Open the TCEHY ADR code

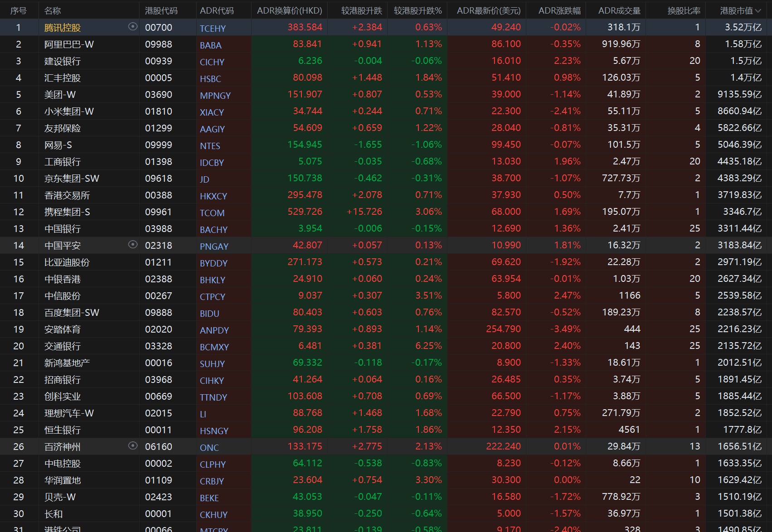(213, 28)
